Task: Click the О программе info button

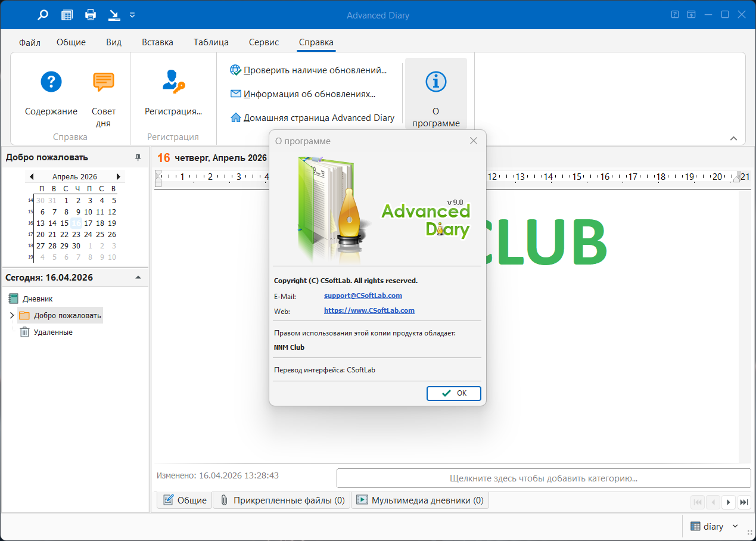Action: [436, 94]
